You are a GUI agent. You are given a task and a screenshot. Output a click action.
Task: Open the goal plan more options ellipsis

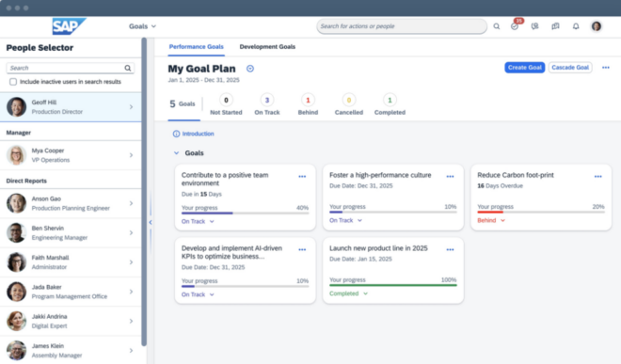(x=606, y=68)
